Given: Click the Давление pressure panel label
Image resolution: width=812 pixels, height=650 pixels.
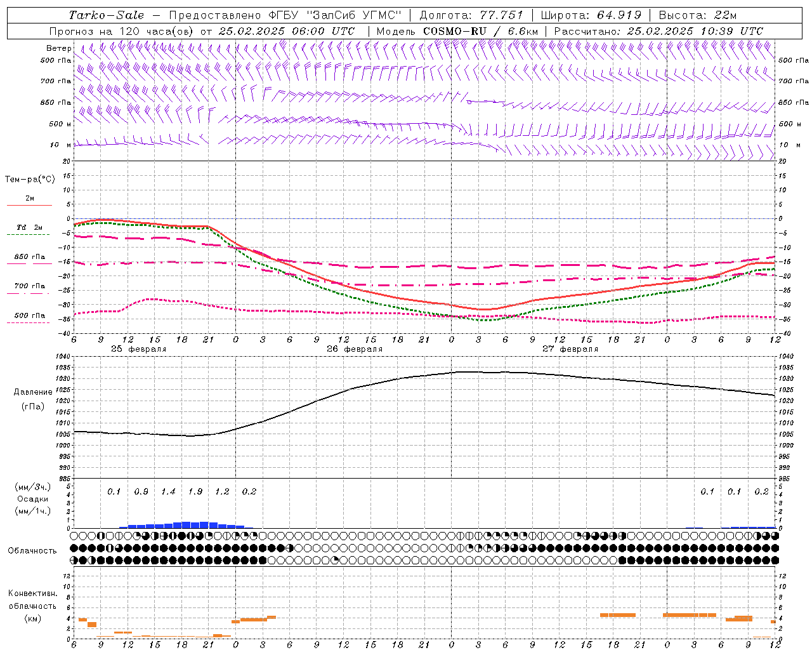Looking at the screenshot, I should pos(33,392).
